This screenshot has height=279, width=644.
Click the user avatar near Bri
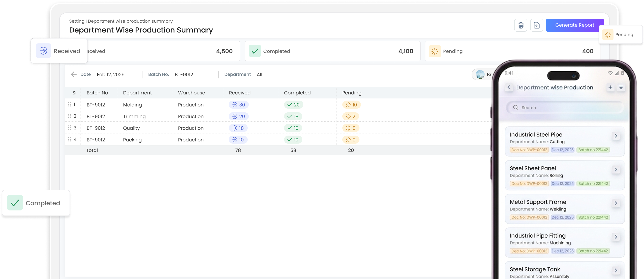pos(480,75)
